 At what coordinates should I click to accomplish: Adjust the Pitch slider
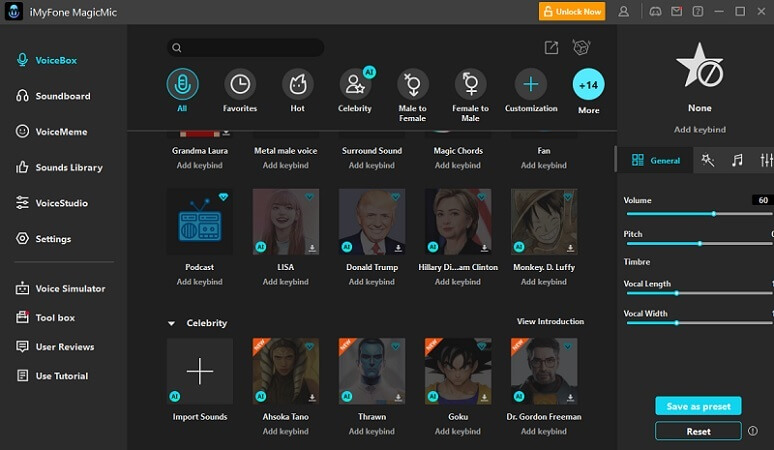click(x=699, y=244)
